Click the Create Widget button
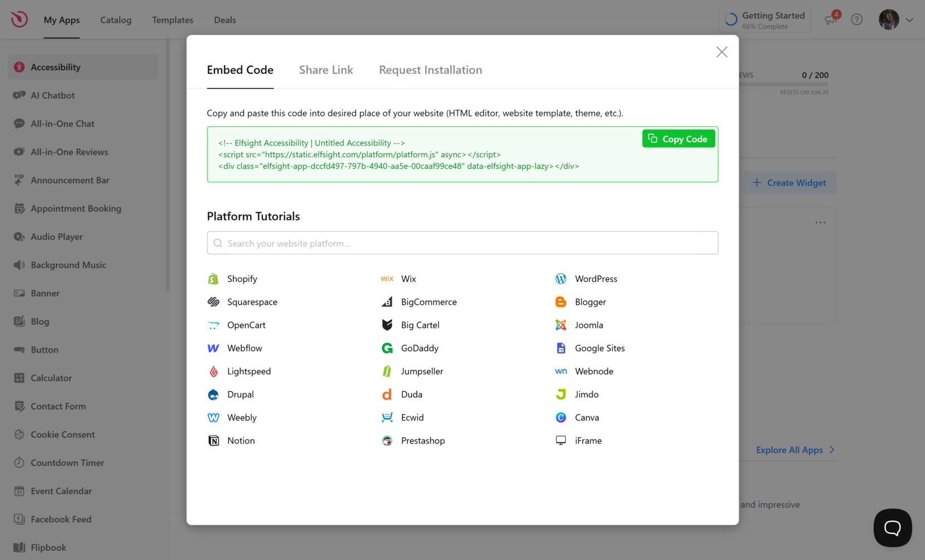The width and height of the screenshot is (925, 560). [x=790, y=183]
